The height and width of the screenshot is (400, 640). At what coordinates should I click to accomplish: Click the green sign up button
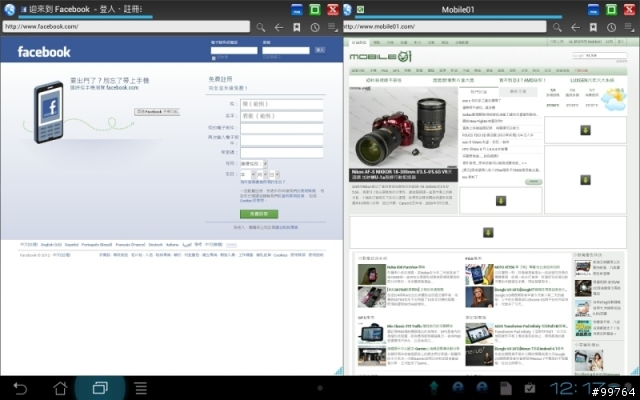[x=259, y=214]
